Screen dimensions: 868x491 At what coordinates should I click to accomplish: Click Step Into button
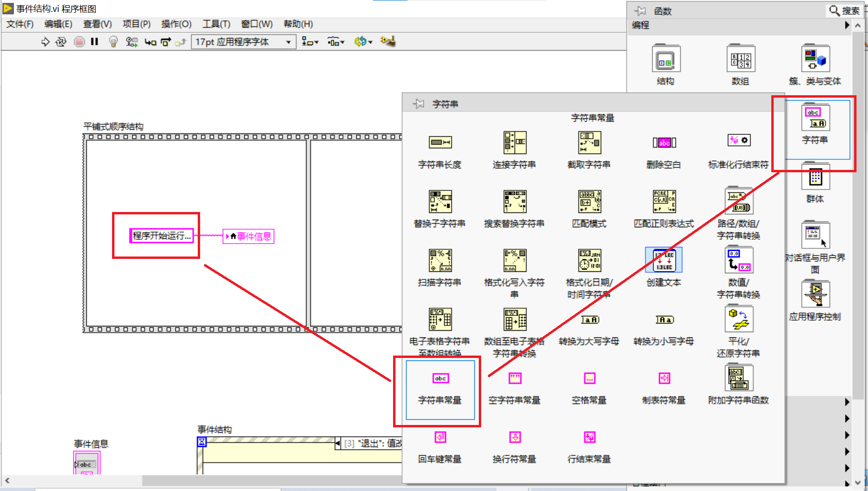click(150, 42)
